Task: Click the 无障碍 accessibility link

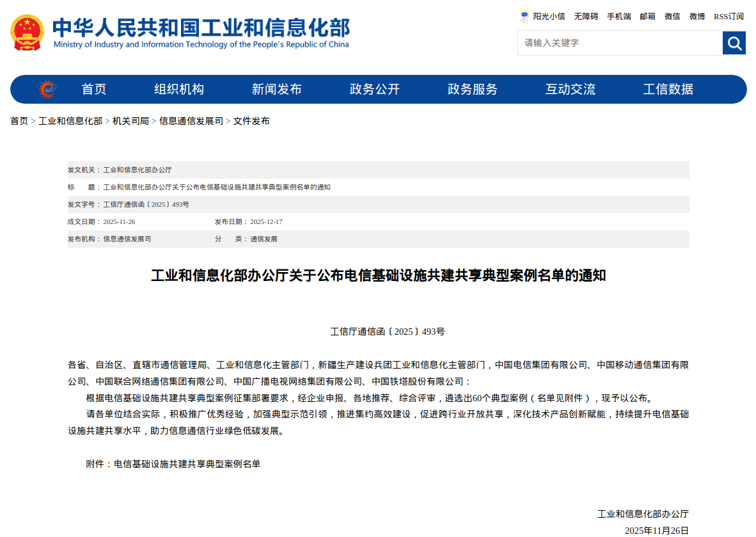Action: 586,17
